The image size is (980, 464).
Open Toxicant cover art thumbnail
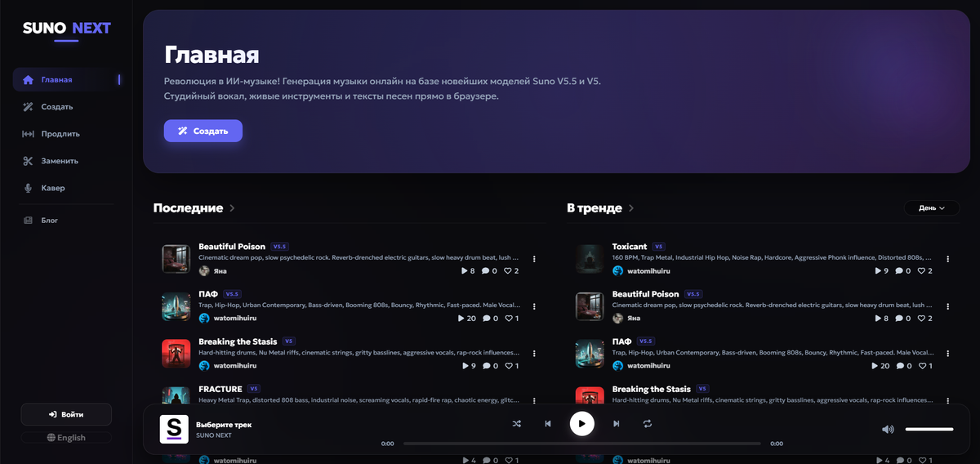tap(590, 259)
